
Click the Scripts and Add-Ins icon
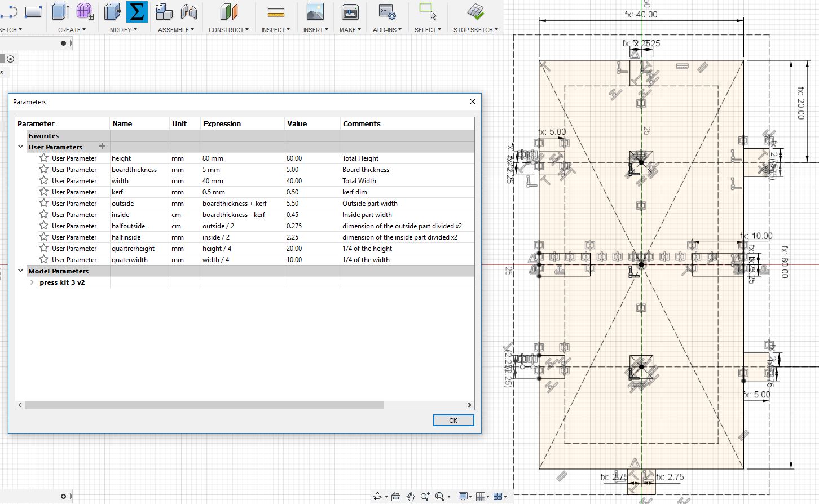point(387,12)
